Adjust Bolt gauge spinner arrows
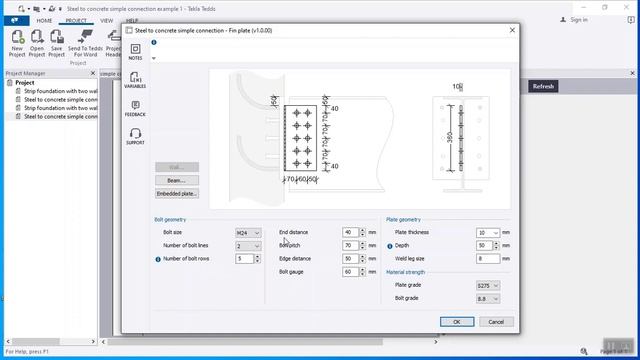640x360 pixels. pyautogui.click(x=362, y=271)
